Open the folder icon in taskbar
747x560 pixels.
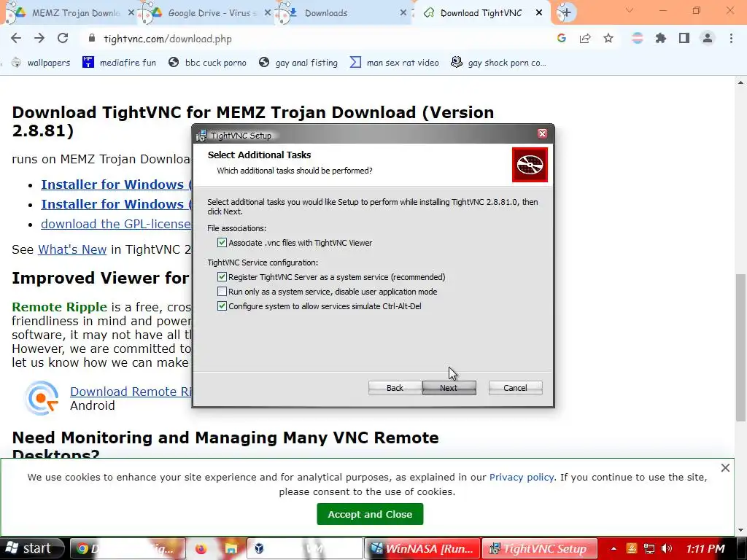click(231, 548)
